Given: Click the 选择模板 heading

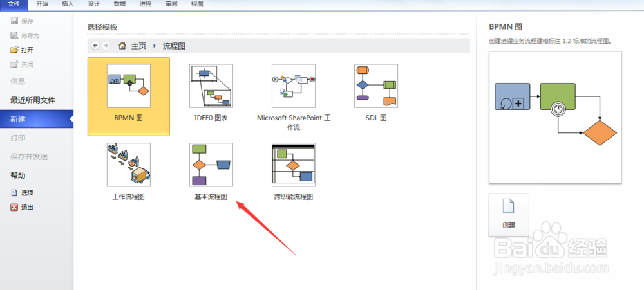Looking at the screenshot, I should tap(102, 27).
